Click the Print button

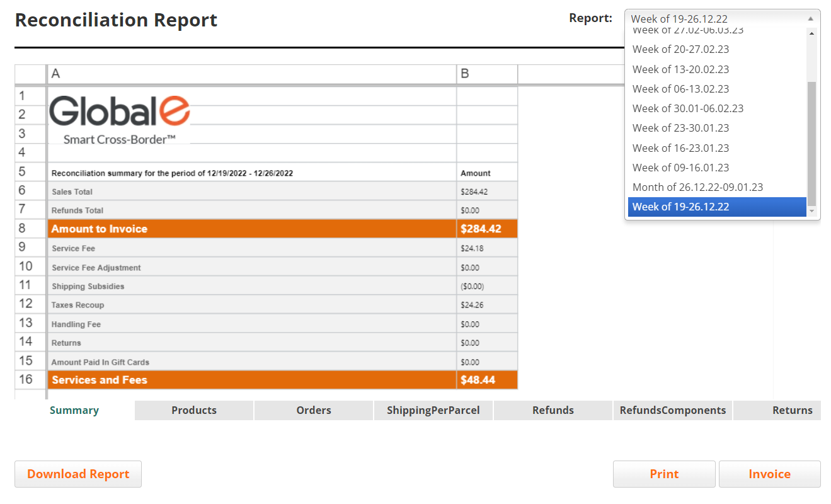[x=664, y=474]
